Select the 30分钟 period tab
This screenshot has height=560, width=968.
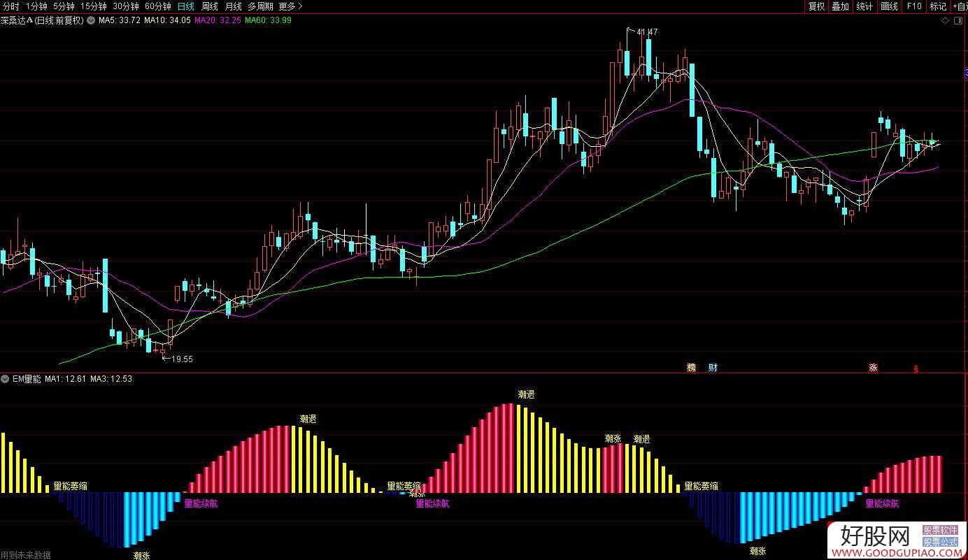coord(126,6)
